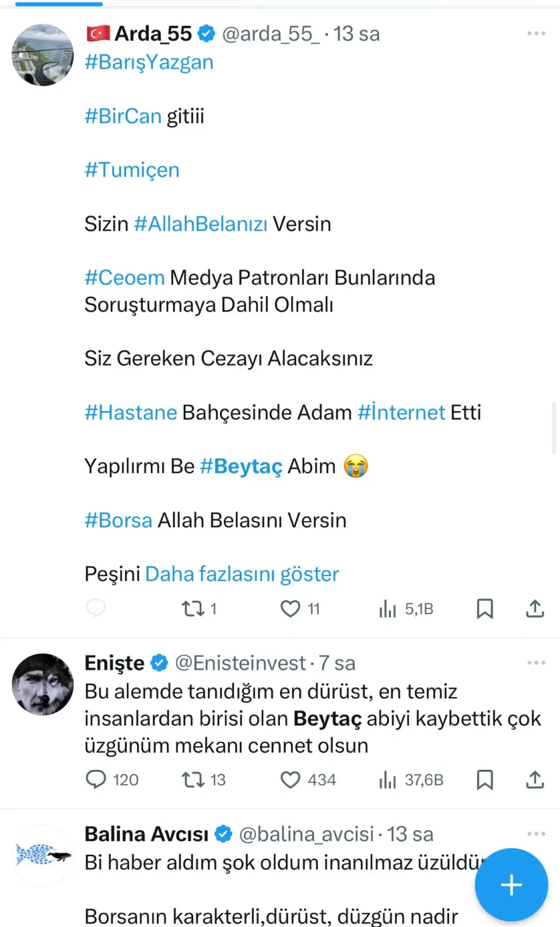This screenshot has height=927, width=560.
Task: Expand tweet with "Daha fazlasını göster"
Action: 242,574
